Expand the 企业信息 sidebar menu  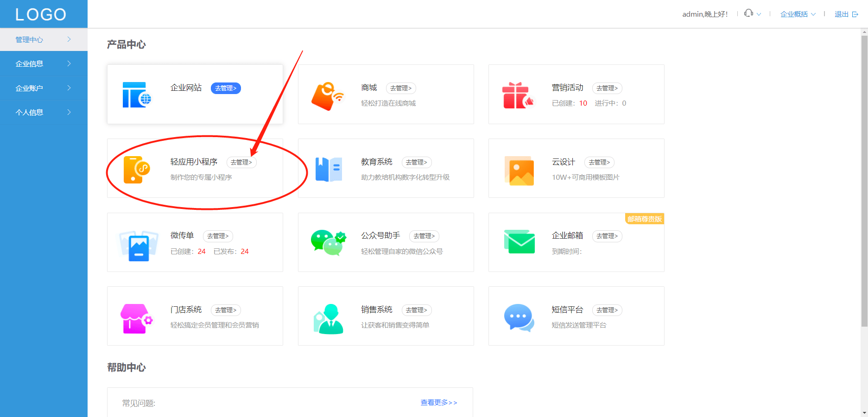(44, 63)
